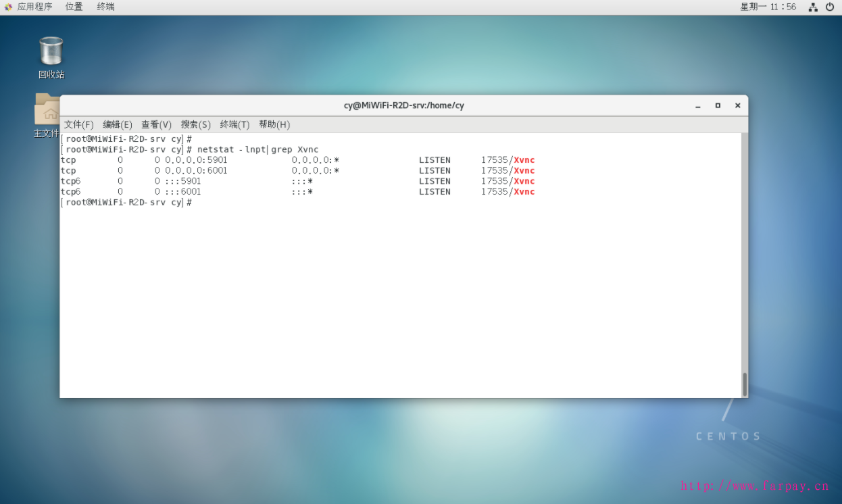The image size is (842, 504).
Task: Expand the 终端(T) menu in menubar
Action: [x=234, y=125]
